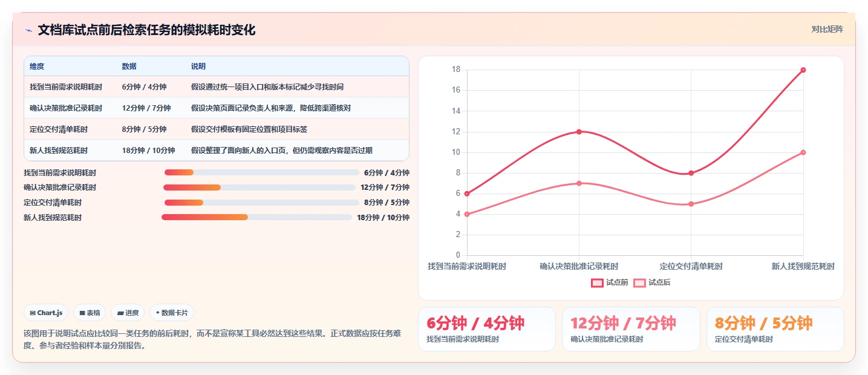The image size is (868, 375).
Task: Click the 试点后 point at value 5
Action: click(691, 204)
